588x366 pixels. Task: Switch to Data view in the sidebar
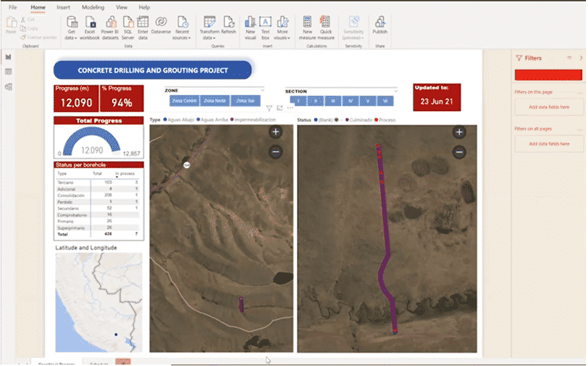tap(8, 72)
